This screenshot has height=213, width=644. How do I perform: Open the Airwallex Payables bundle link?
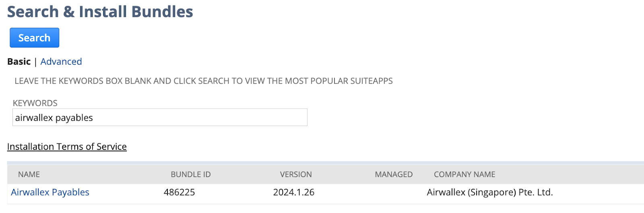50,192
